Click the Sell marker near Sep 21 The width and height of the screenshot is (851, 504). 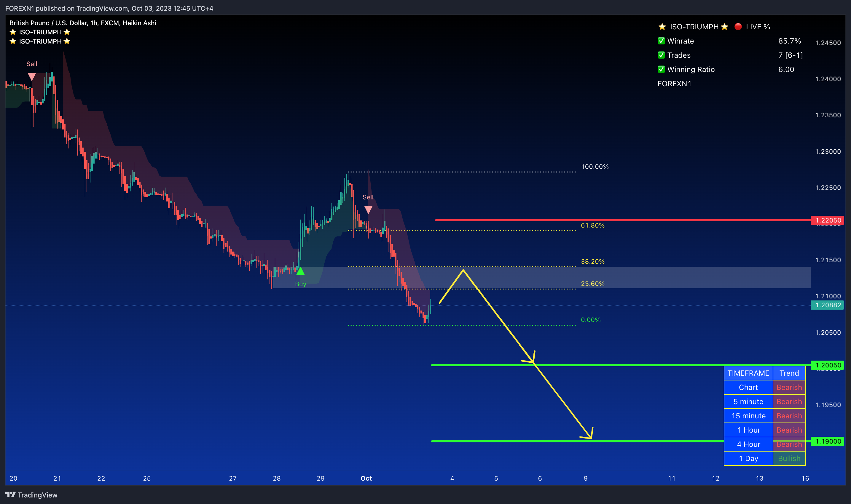[32, 77]
